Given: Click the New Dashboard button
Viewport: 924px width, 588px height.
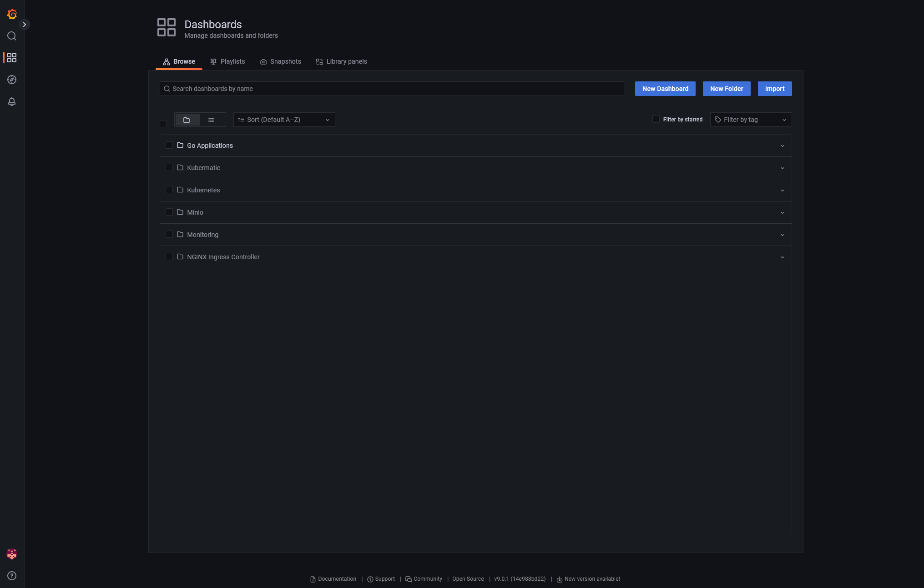Looking at the screenshot, I should (x=666, y=88).
